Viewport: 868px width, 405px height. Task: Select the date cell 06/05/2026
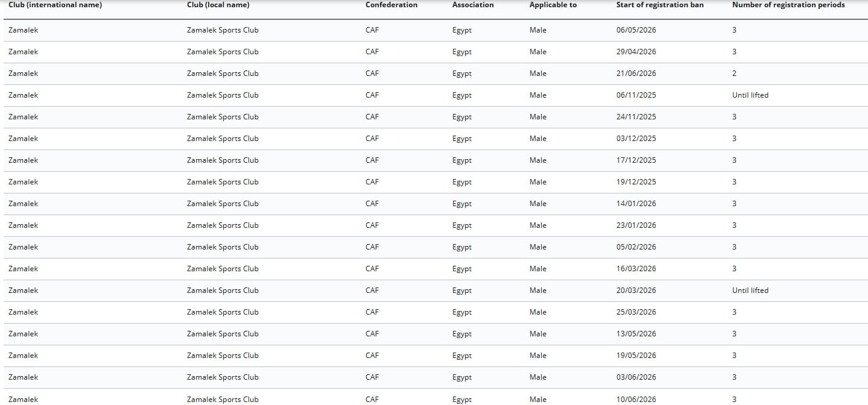point(636,30)
